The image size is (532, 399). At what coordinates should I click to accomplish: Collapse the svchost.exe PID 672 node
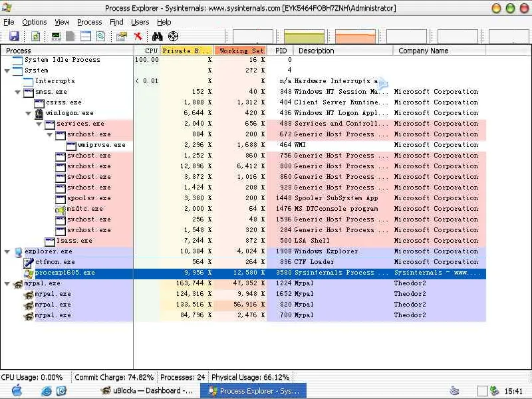49,135
